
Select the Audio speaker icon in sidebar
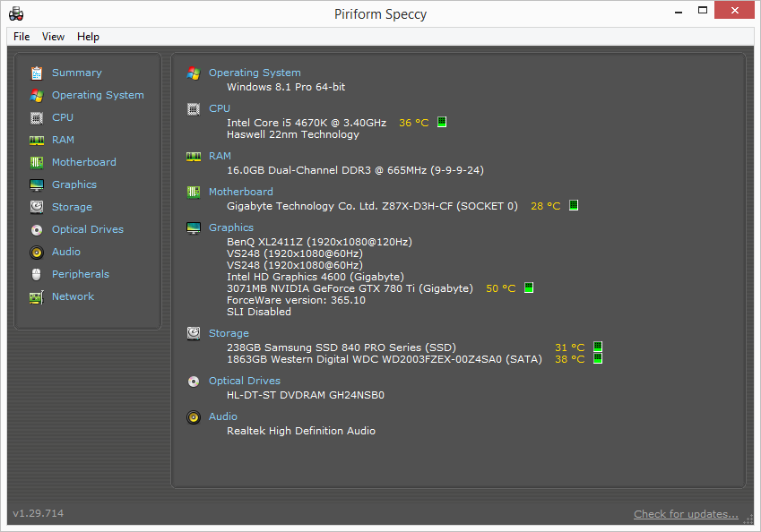coord(37,252)
